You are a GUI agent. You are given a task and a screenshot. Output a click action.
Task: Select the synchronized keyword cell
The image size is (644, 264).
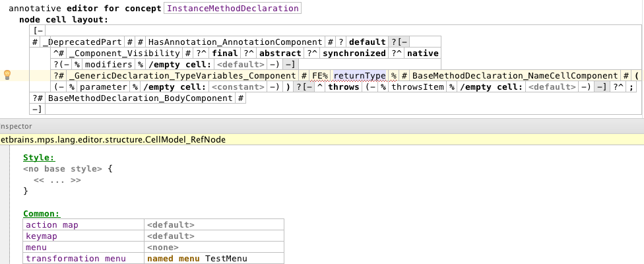pos(354,53)
